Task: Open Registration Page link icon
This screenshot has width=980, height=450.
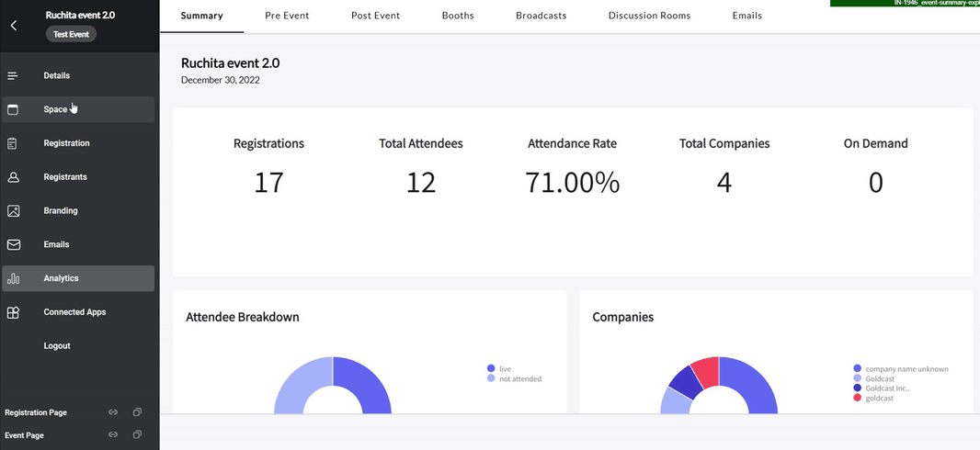Action: [113, 412]
